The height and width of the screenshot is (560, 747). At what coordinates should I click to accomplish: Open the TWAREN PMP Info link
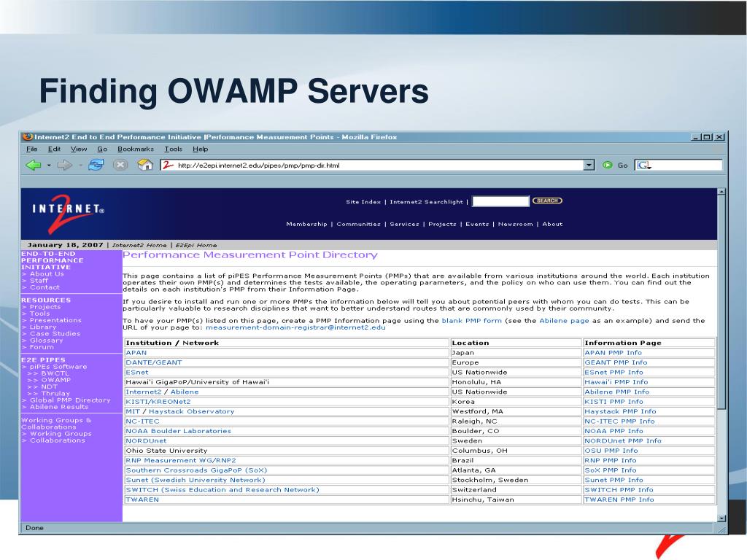[619, 499]
